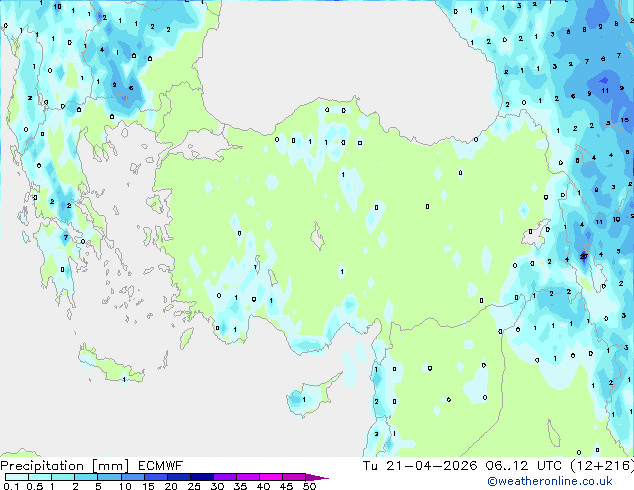Viewport: 634px width, 490px height.
Task: Click the "ECMWF" model label
Action: pos(160,466)
